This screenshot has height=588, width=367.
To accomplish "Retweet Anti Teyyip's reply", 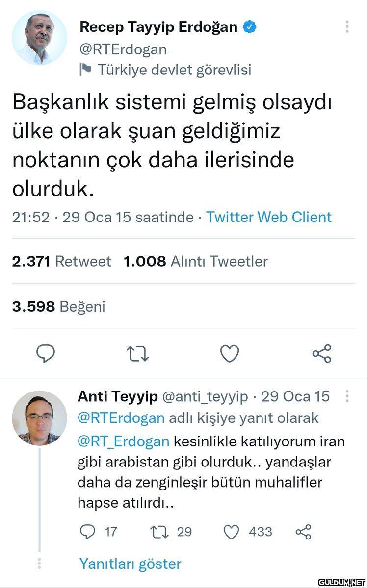I will click(158, 531).
